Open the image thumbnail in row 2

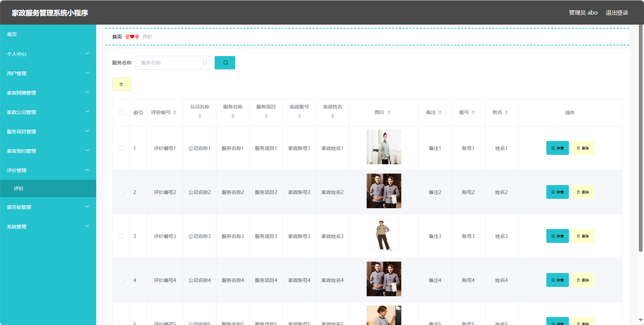[384, 191]
